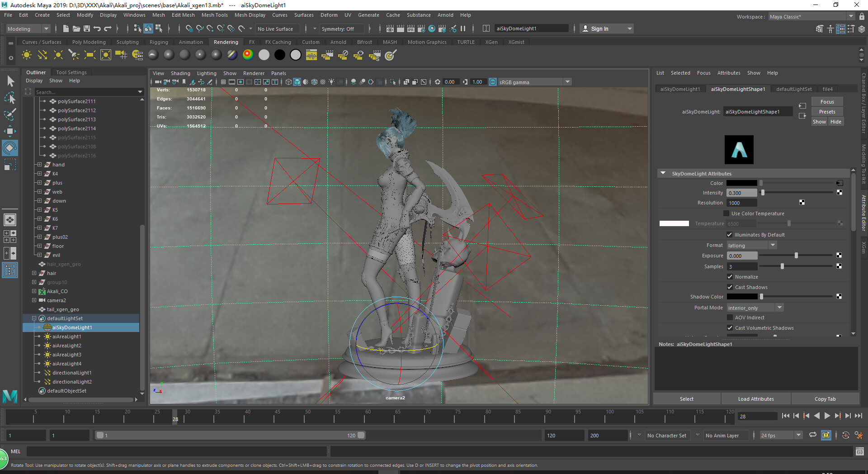The image size is (868, 474).
Task: Activate the Select tool arrow
Action: (10, 81)
